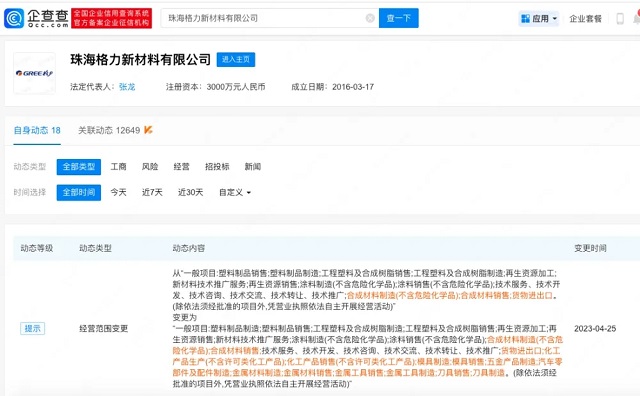Image resolution: width=640 pixels, height=396 pixels.
Task: Click the founding date 2016-03-17
Action: pyautogui.click(x=353, y=87)
